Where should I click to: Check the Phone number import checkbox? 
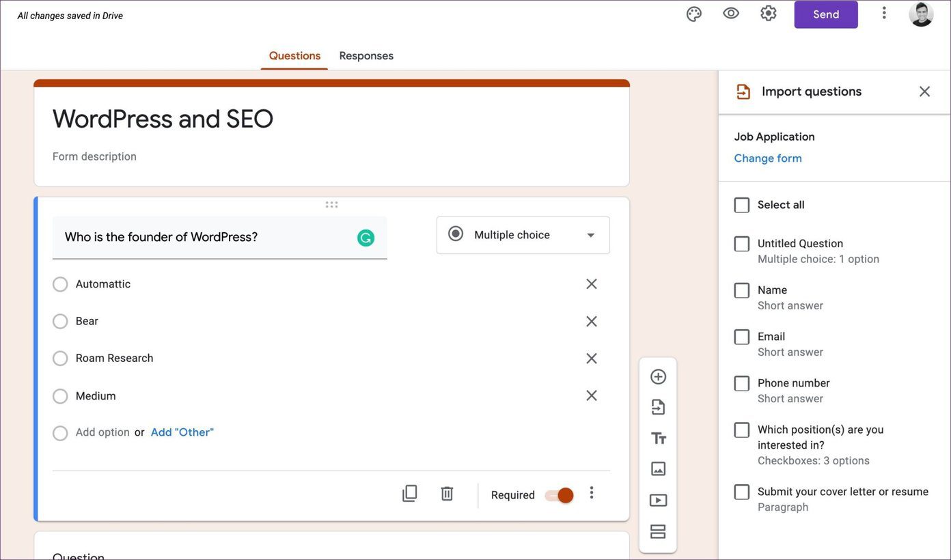742,383
